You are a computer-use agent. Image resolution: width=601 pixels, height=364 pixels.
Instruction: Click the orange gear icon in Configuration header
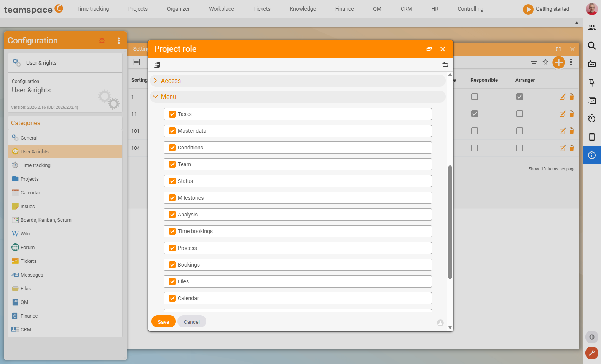point(102,41)
